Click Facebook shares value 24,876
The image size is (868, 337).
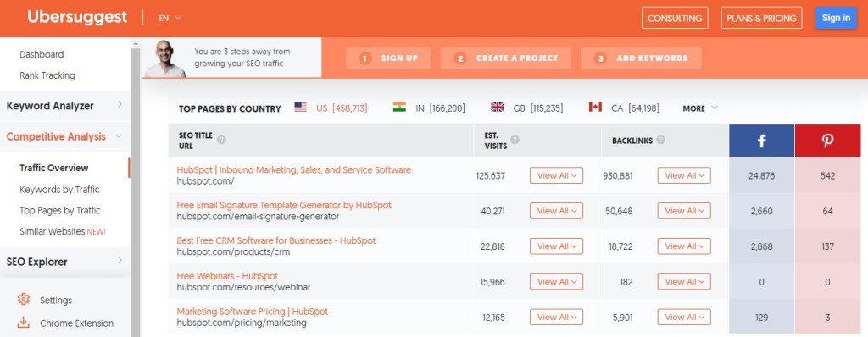(x=762, y=176)
